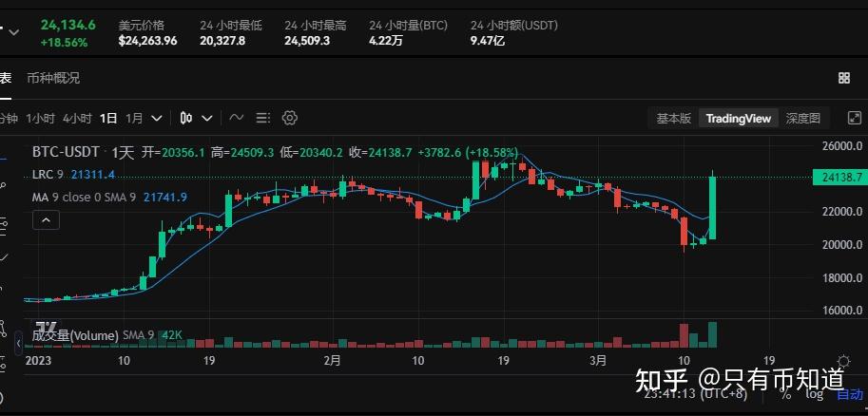Click the 24小时量 value 4.22万
868x416 pixels.
(x=386, y=41)
